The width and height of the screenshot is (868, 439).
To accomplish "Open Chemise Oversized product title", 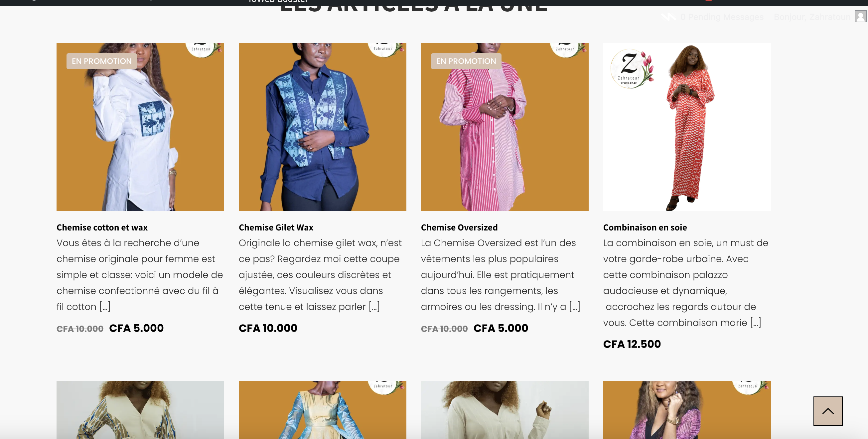I will pos(459,227).
